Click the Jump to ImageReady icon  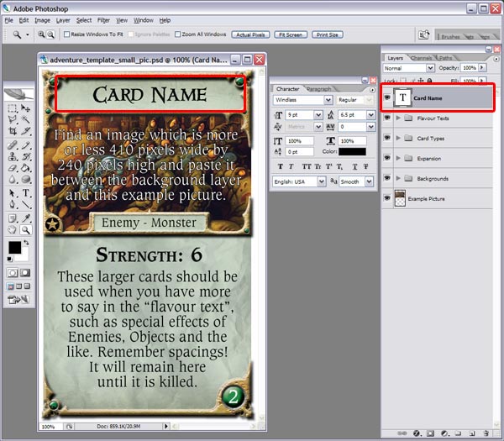[18, 300]
